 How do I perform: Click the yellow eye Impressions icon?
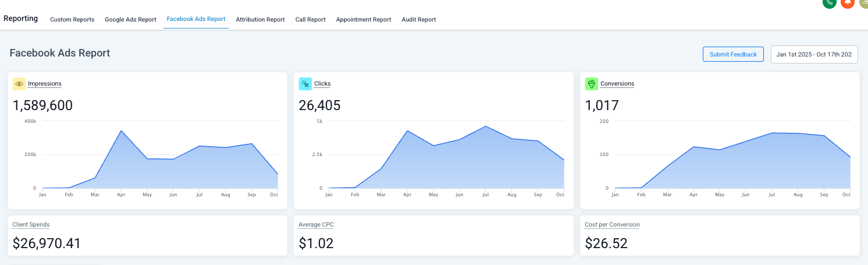(x=19, y=84)
